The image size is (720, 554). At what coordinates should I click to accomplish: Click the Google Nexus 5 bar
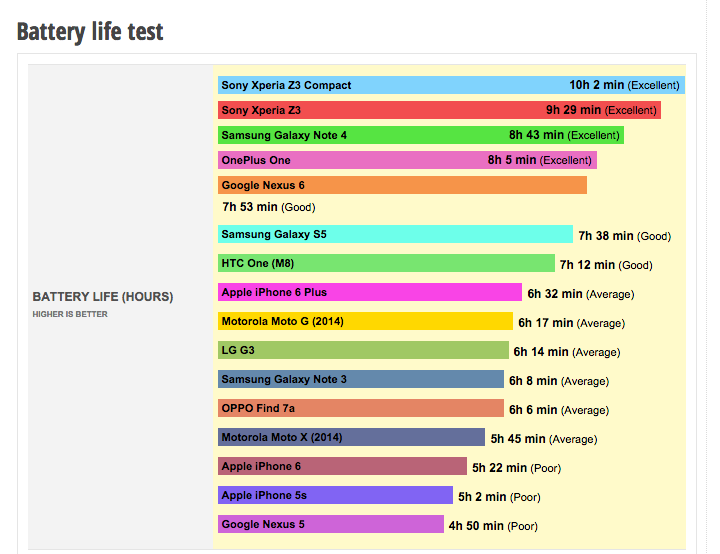point(330,524)
